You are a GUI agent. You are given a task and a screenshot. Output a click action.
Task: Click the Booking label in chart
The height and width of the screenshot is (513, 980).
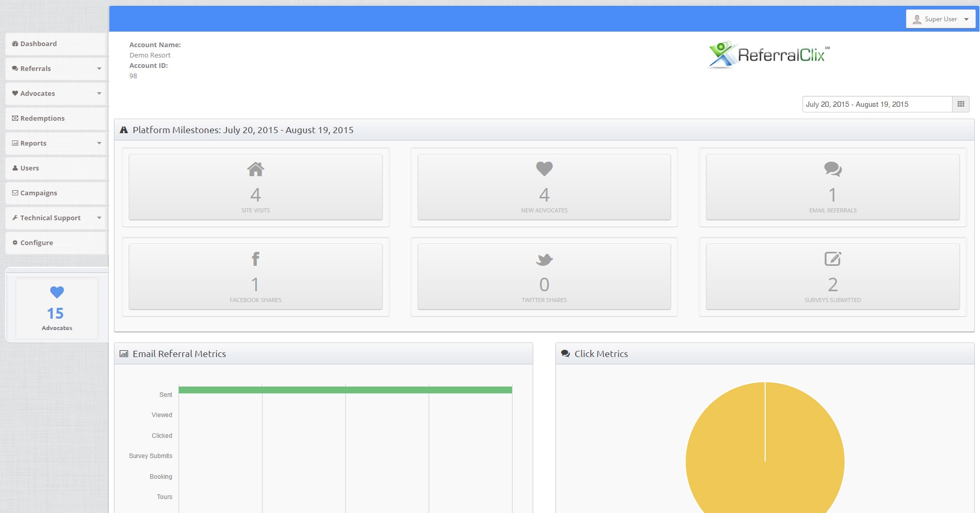tap(161, 477)
